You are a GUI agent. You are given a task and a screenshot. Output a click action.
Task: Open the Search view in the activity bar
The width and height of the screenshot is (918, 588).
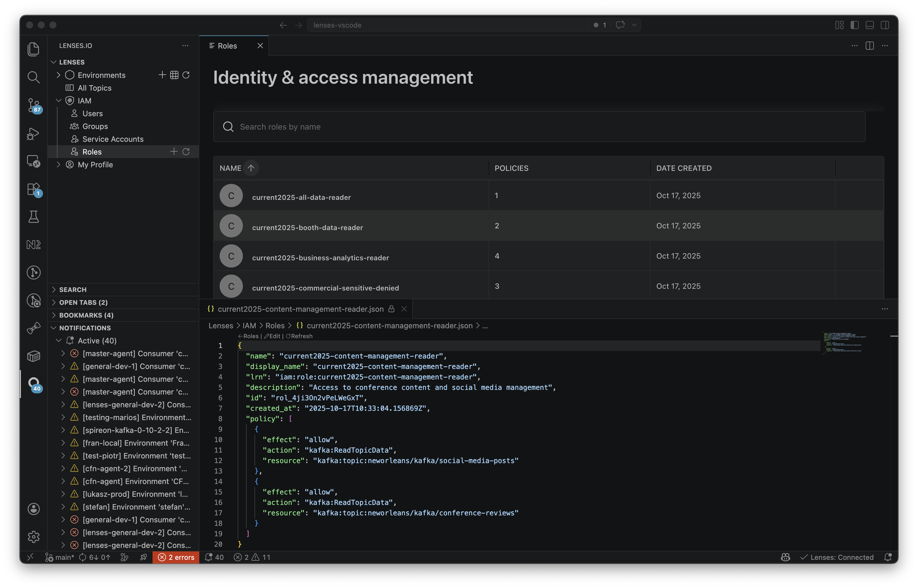pos(34,77)
